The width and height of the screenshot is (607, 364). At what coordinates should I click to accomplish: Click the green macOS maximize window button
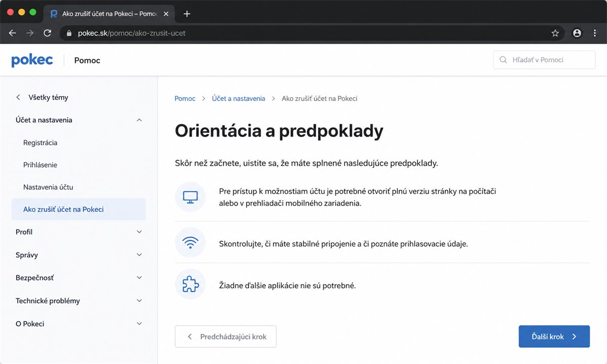tap(33, 12)
